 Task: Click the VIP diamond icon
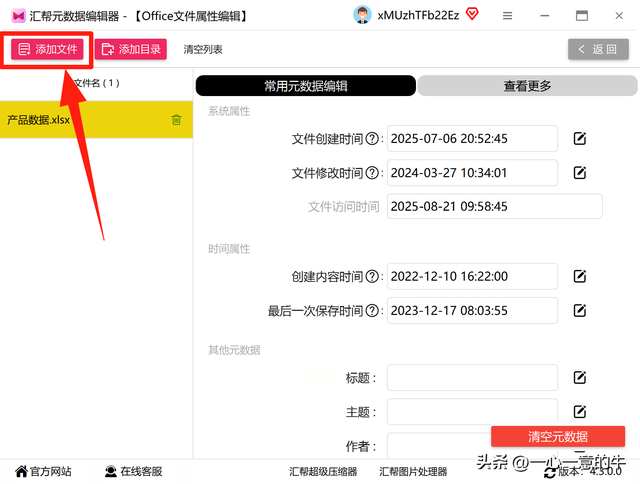(x=472, y=15)
